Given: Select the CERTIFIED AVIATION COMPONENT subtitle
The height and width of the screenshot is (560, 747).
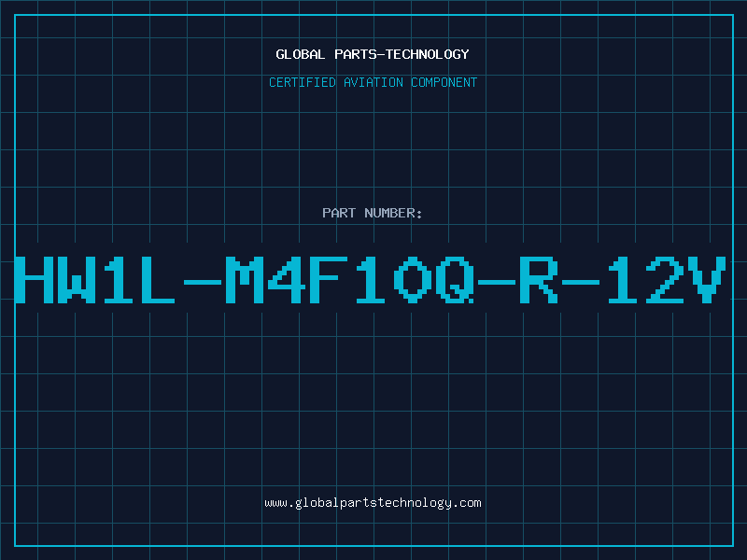Looking at the screenshot, I should click(373, 82).
